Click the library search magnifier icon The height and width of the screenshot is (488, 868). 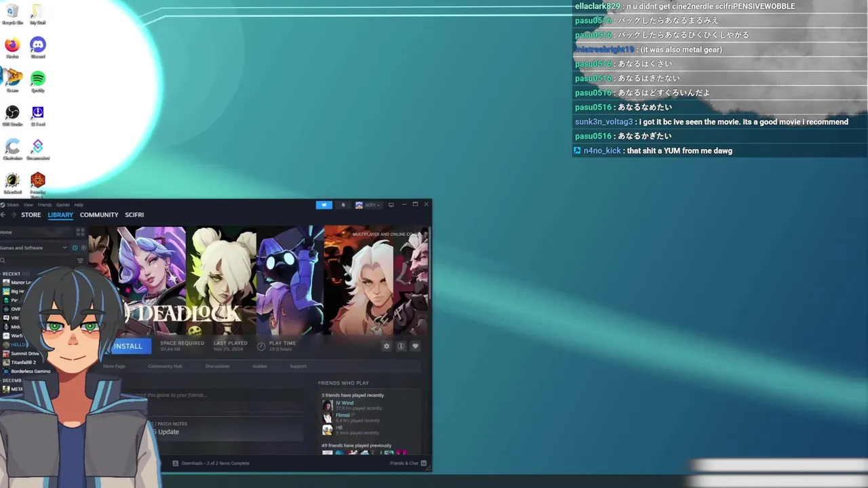[x=3, y=260]
